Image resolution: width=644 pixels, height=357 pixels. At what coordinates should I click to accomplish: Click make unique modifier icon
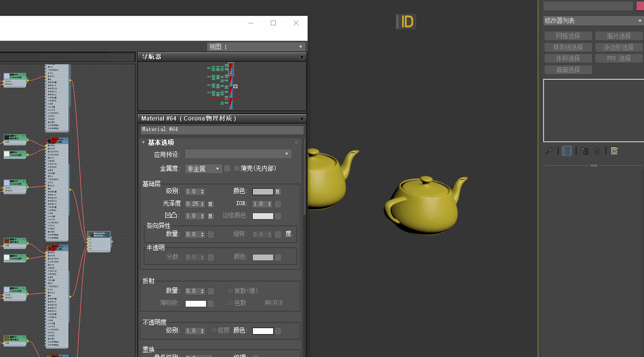coord(585,151)
